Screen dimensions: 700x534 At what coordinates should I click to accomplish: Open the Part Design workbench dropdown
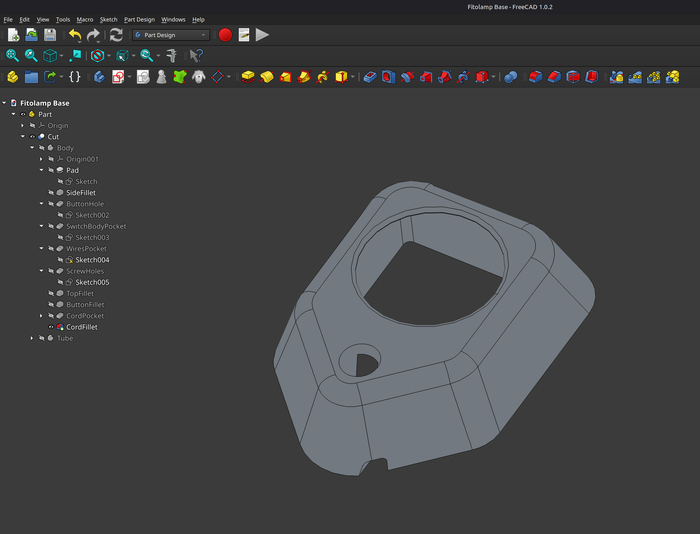pos(170,35)
